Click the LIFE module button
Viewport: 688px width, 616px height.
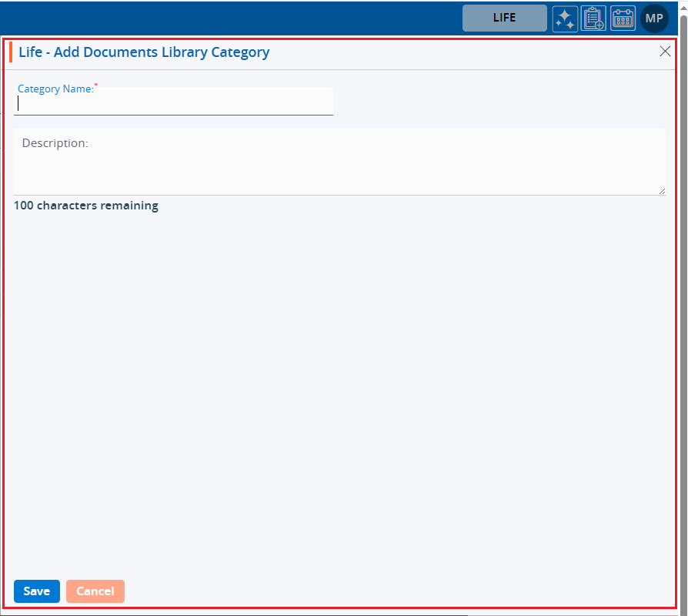[504, 18]
